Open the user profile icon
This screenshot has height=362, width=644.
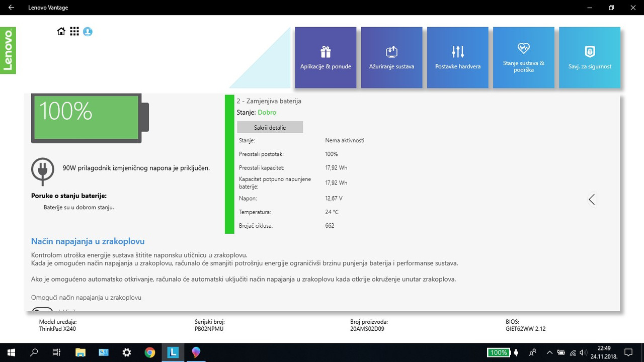88,31
